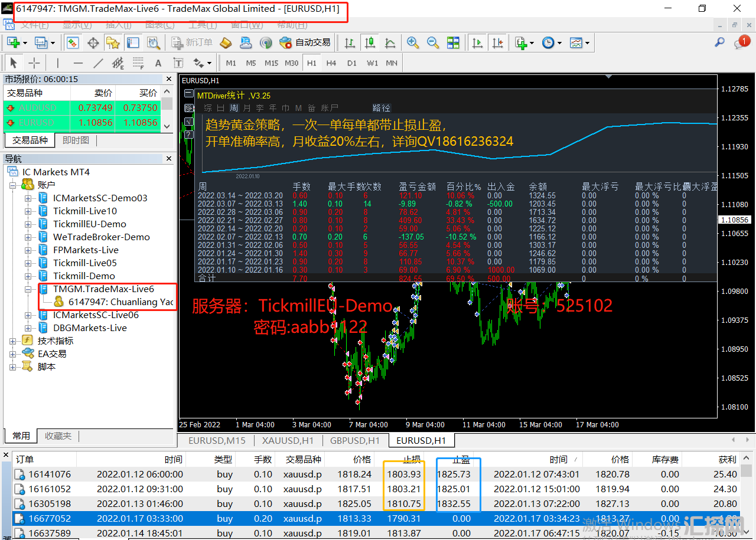Switch to the H4 timeframe button

pos(331,63)
